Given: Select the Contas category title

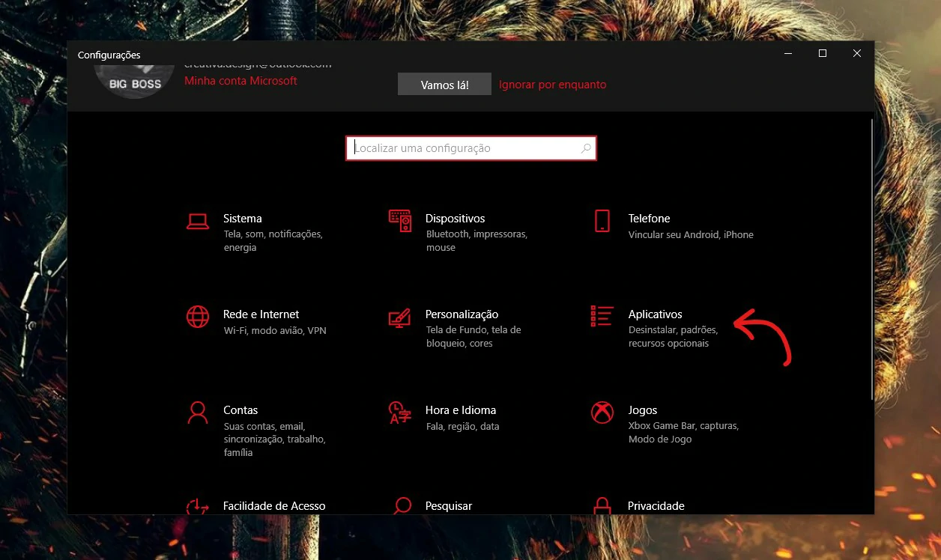Looking at the screenshot, I should pyautogui.click(x=240, y=410).
